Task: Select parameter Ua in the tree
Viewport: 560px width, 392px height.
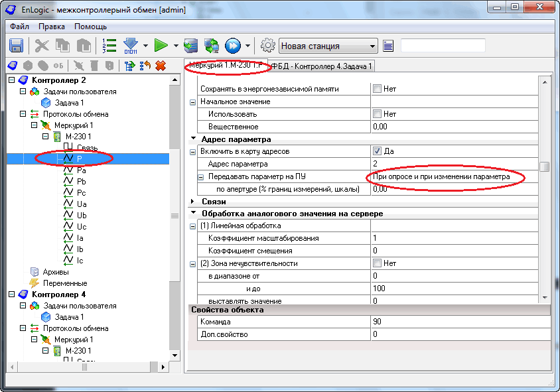Action: click(x=82, y=204)
